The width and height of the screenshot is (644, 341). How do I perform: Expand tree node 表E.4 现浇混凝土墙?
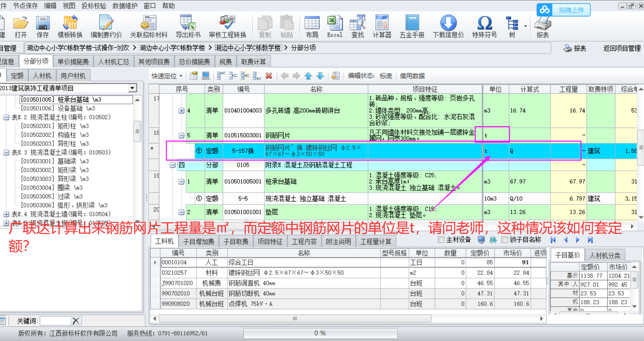coord(6,214)
